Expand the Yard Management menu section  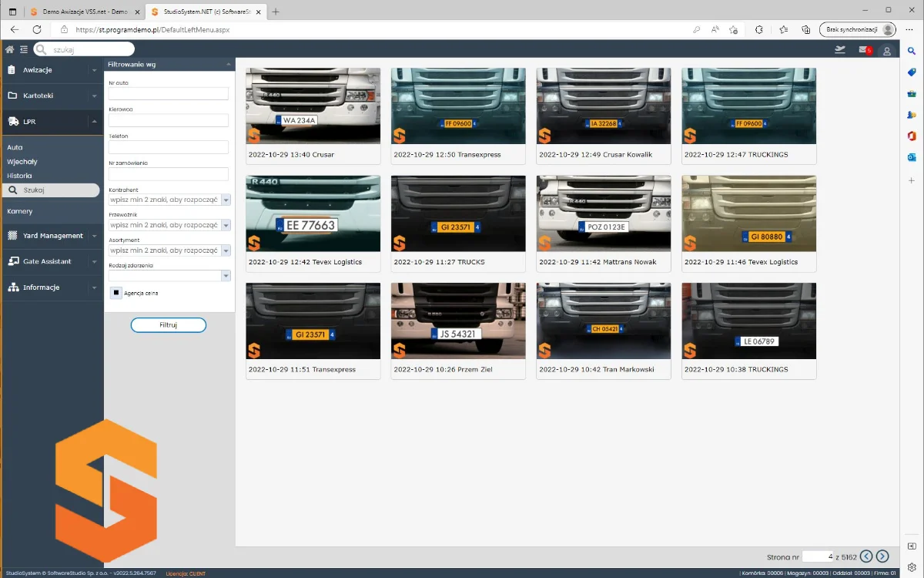click(x=51, y=236)
